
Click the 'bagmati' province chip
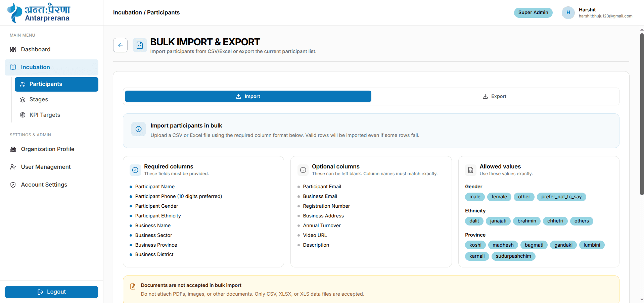pyautogui.click(x=534, y=245)
